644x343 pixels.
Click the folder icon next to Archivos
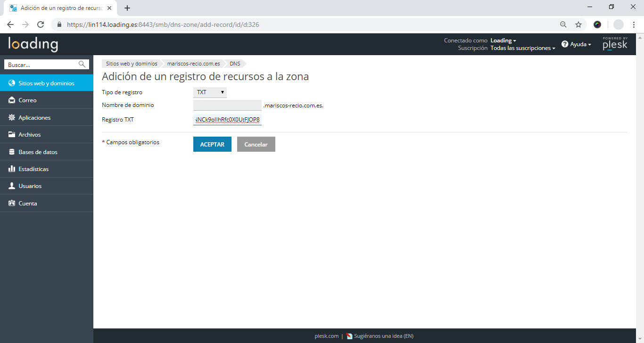pyautogui.click(x=12, y=134)
